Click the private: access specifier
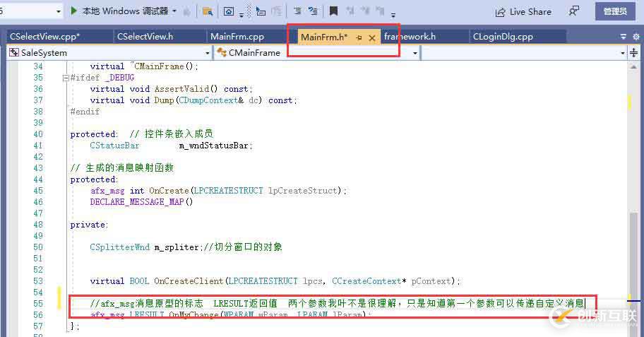 [x=89, y=225]
